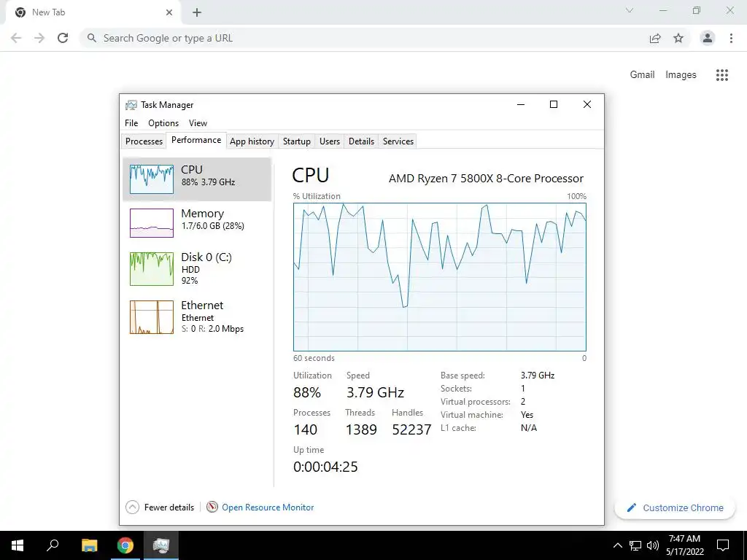Open Chrome tab search chevron
Viewport: 747px width, 560px height.
coord(630,10)
